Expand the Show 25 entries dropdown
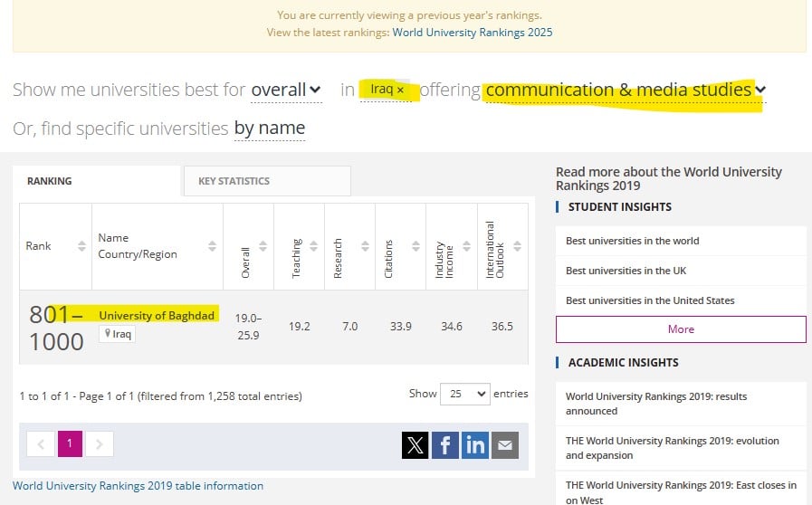This screenshot has height=505, width=812. [x=464, y=394]
